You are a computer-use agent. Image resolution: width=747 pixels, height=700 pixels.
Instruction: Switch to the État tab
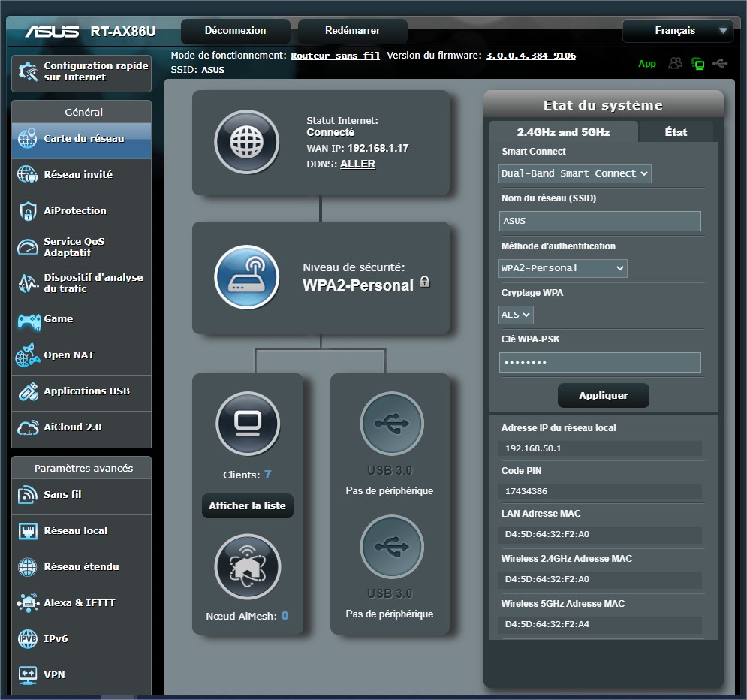[x=676, y=132]
